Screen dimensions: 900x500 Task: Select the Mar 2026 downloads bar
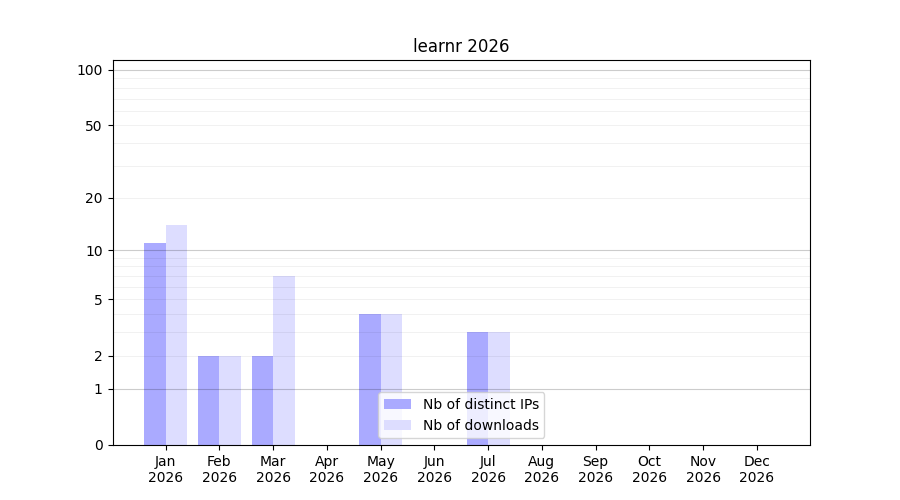tap(284, 361)
